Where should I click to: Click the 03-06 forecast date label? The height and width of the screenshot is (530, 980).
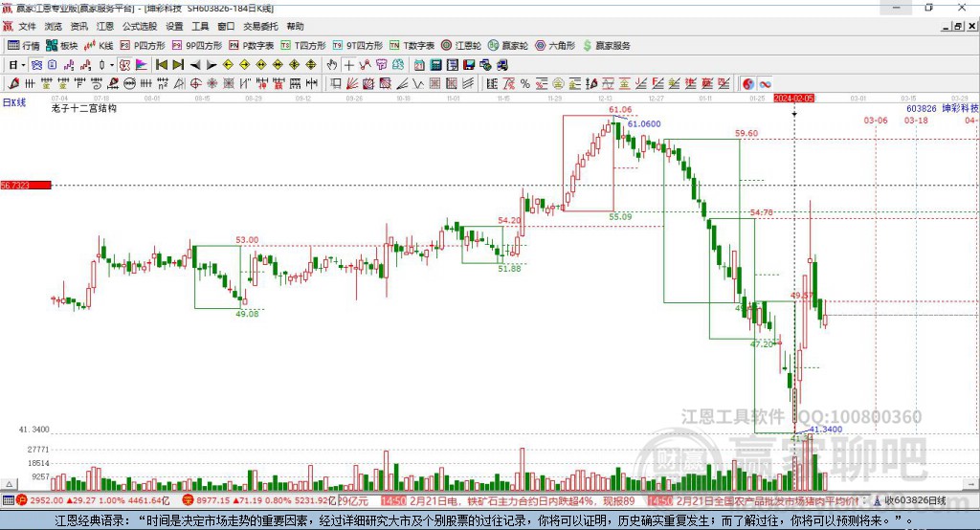point(876,120)
